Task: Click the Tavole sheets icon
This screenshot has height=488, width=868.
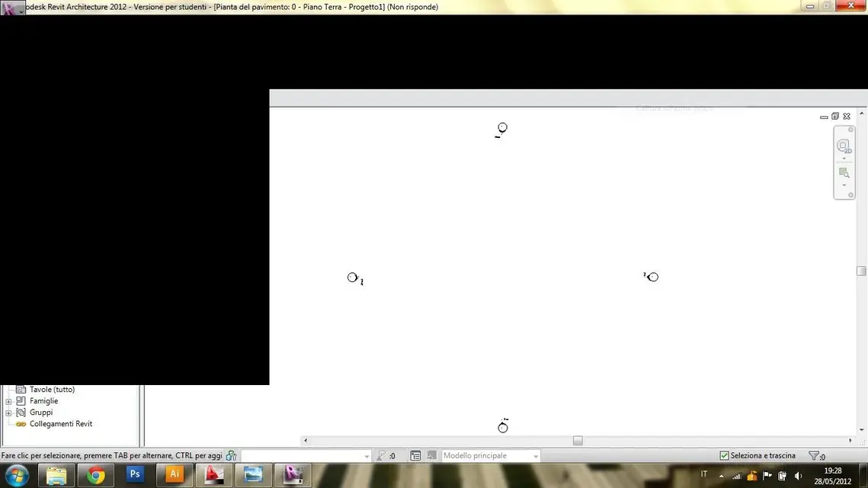Action: point(21,390)
